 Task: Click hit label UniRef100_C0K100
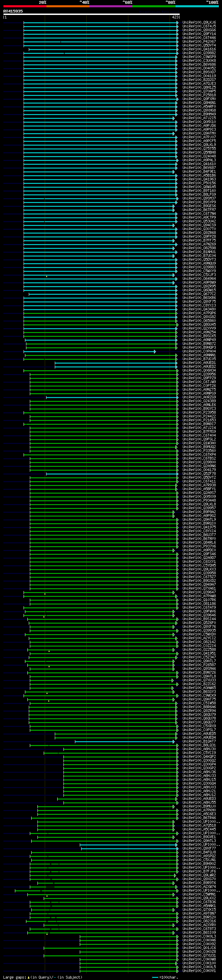click(x=199, y=963)
